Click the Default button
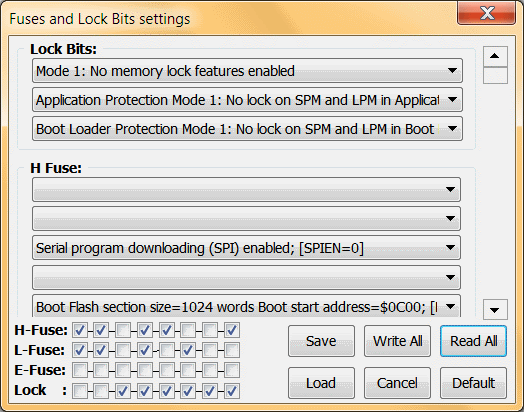524x412 pixels. 473,383
